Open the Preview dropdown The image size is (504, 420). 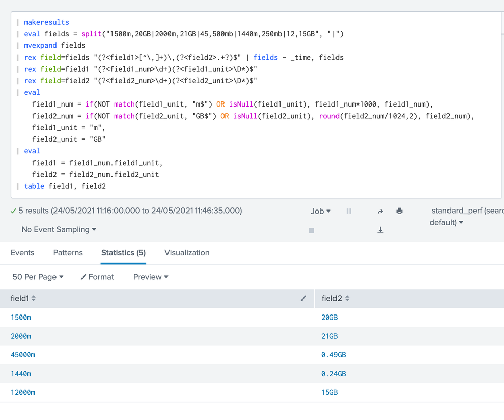point(150,277)
